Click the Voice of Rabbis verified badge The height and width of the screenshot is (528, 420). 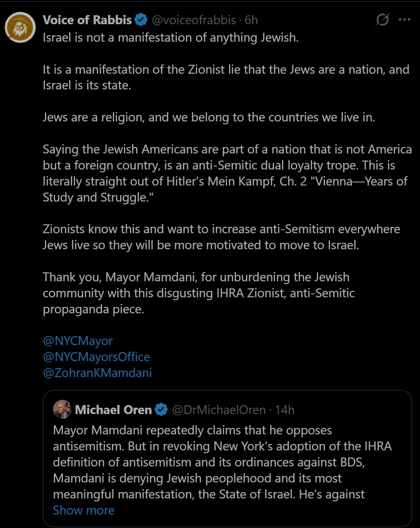tap(141, 20)
